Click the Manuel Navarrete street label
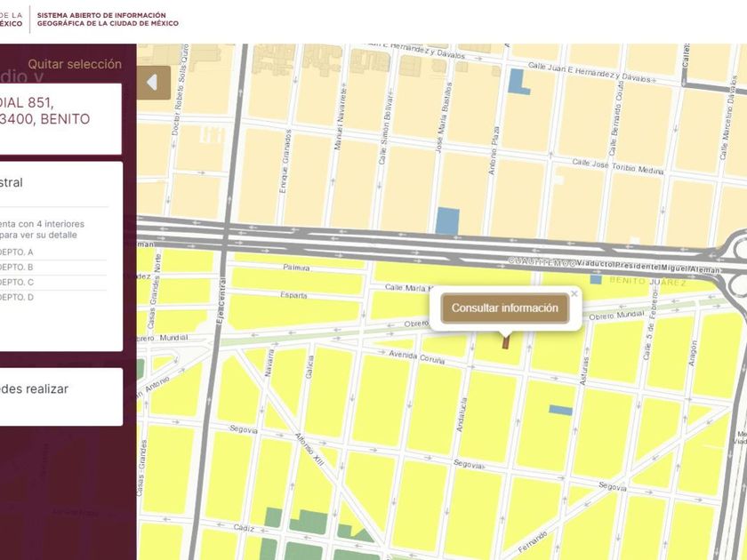Screen dimensions: 747x560 341,119
